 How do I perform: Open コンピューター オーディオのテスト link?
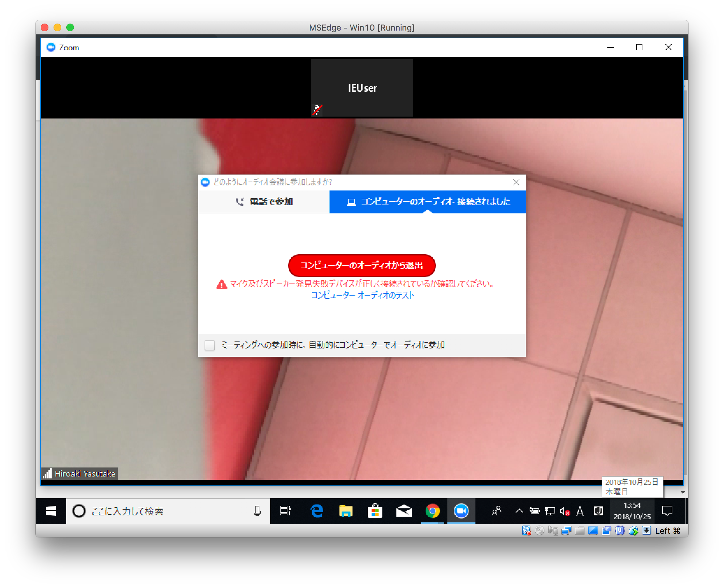[x=363, y=295]
